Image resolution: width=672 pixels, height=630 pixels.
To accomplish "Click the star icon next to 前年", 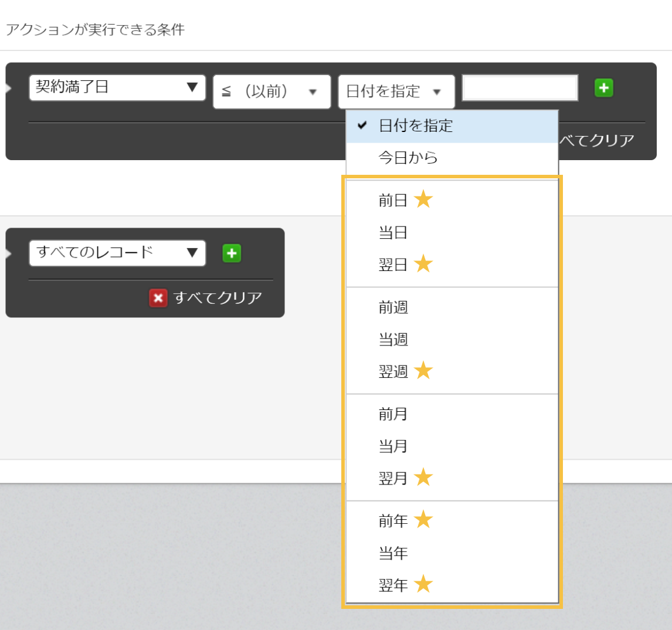I will click(423, 520).
